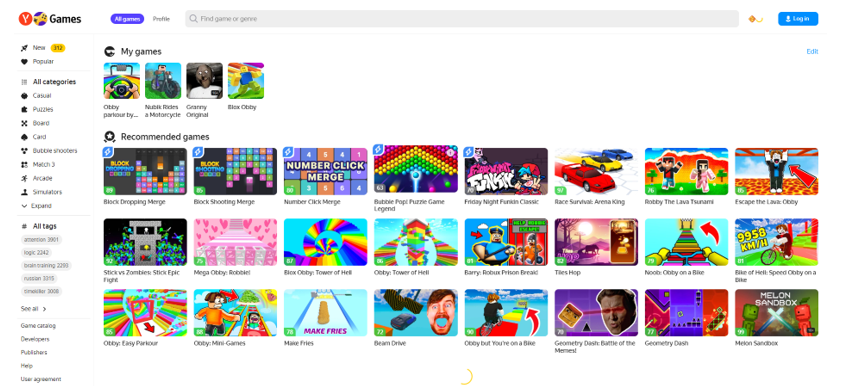Viewport: 857px width, 386px height.
Task: Open Granny Original thumbnail
Action: click(x=204, y=81)
